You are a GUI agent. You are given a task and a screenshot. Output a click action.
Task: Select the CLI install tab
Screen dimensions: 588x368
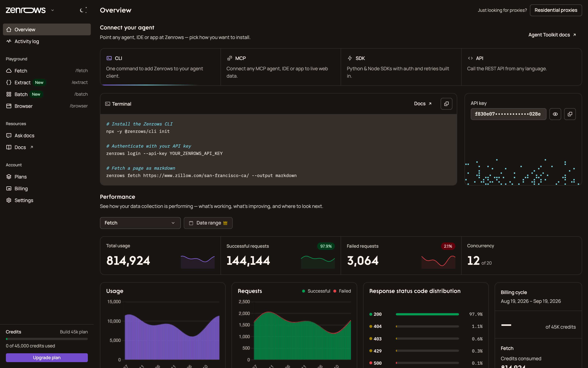(160, 67)
